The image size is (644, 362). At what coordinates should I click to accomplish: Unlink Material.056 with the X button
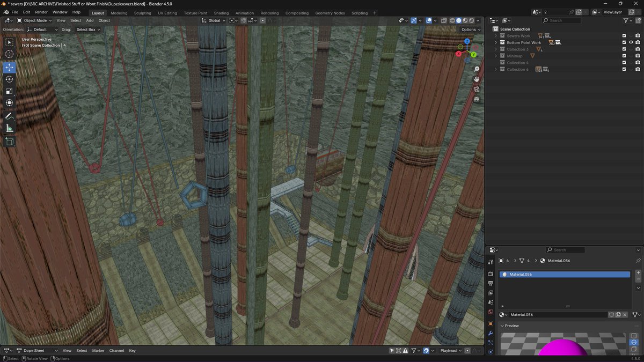(625, 315)
